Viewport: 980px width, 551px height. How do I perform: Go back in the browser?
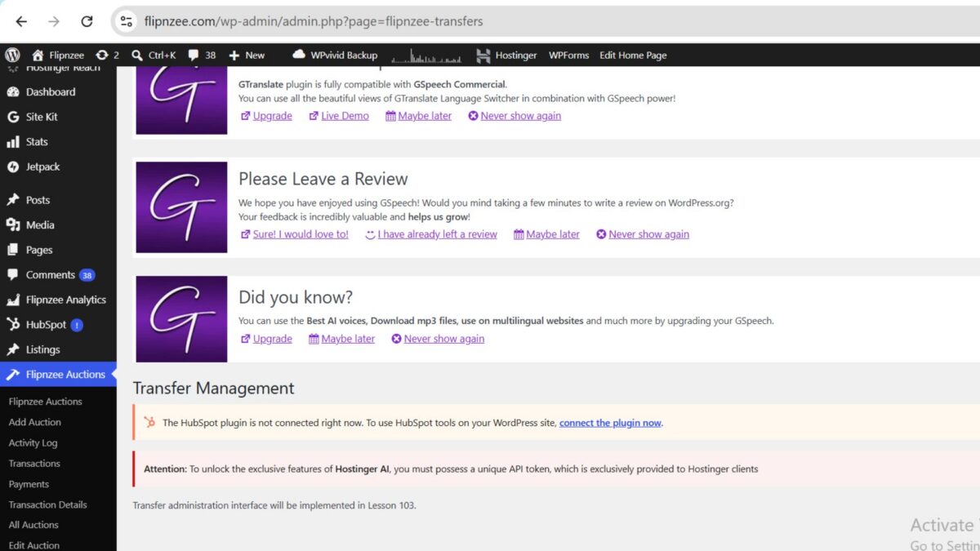[22, 21]
